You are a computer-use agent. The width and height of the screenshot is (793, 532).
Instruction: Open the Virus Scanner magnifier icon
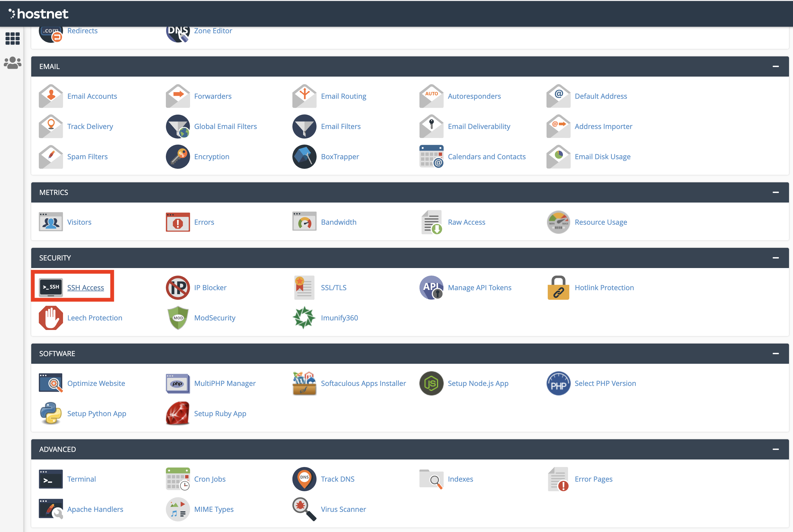[x=304, y=509]
